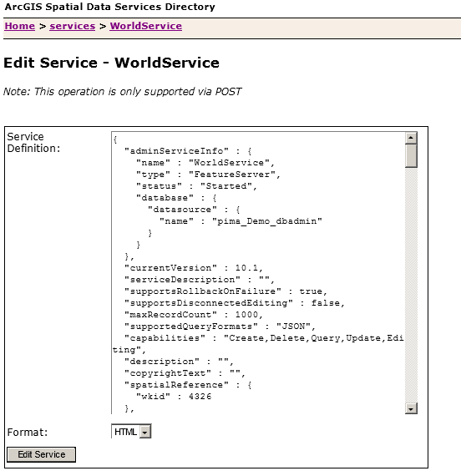Follow the WorldService breadcrumb link
Viewport: 461px width, 476px height.
click(146, 26)
